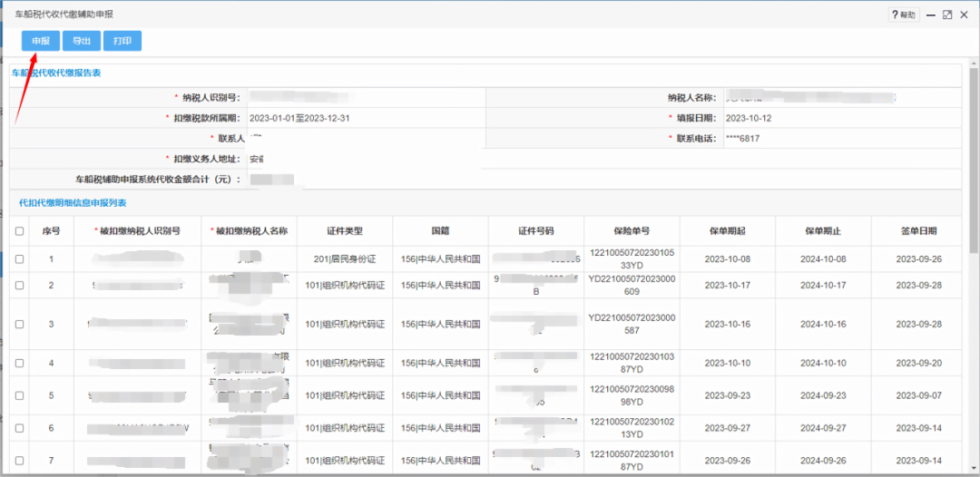
Task: Toggle the select-all checkbox in table header
Action: [x=20, y=231]
